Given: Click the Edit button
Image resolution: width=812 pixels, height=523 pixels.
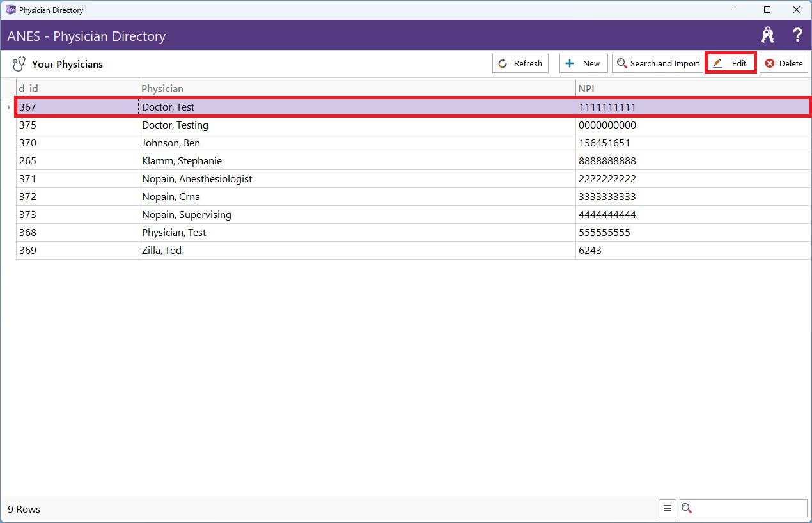Looking at the screenshot, I should [x=731, y=63].
